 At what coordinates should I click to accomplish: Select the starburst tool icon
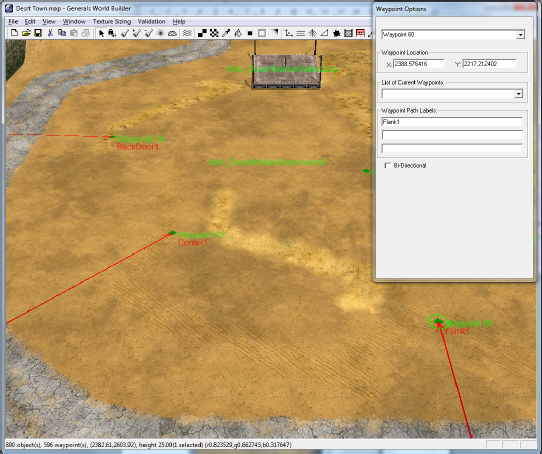click(x=160, y=33)
